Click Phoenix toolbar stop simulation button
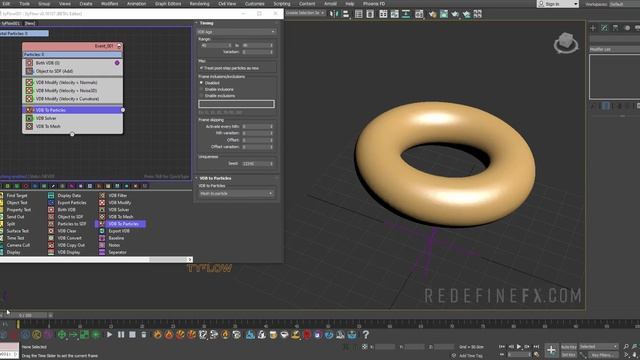 [132, 335]
